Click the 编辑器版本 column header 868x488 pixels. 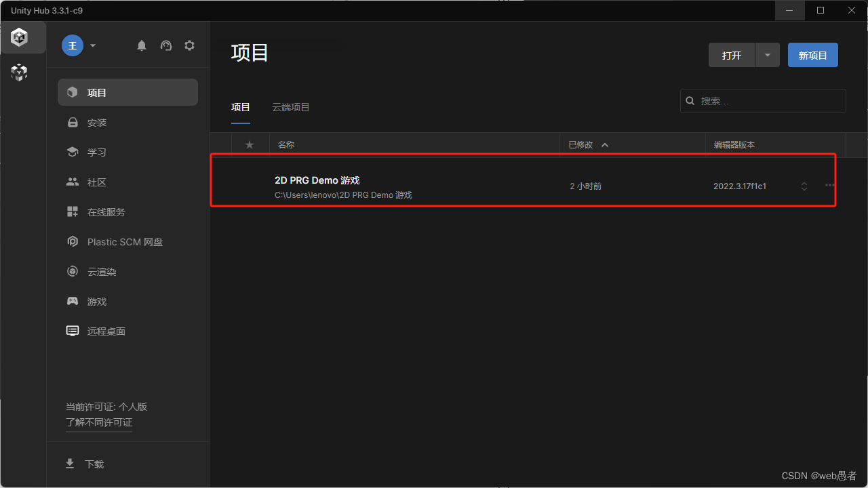tap(734, 145)
